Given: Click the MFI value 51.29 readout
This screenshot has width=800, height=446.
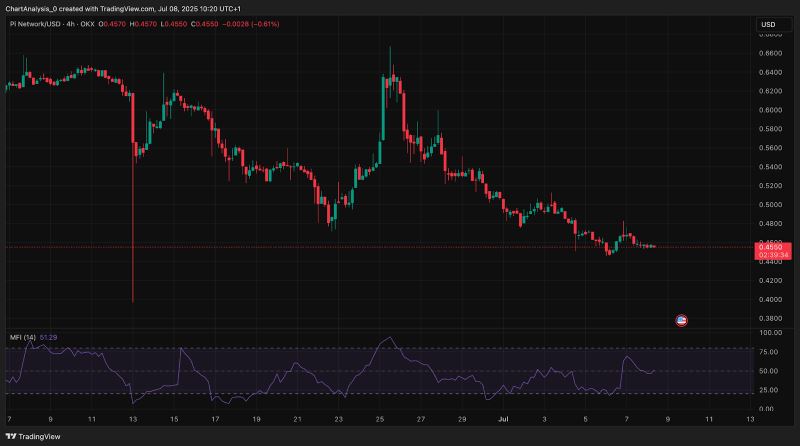Looking at the screenshot, I should [51, 338].
